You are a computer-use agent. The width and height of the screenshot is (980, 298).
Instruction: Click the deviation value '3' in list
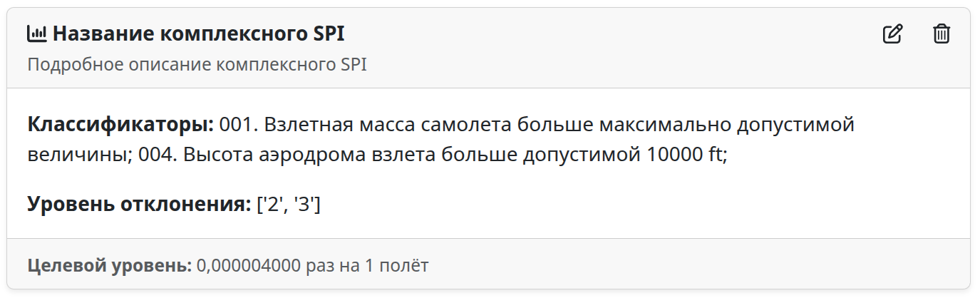coord(304,205)
